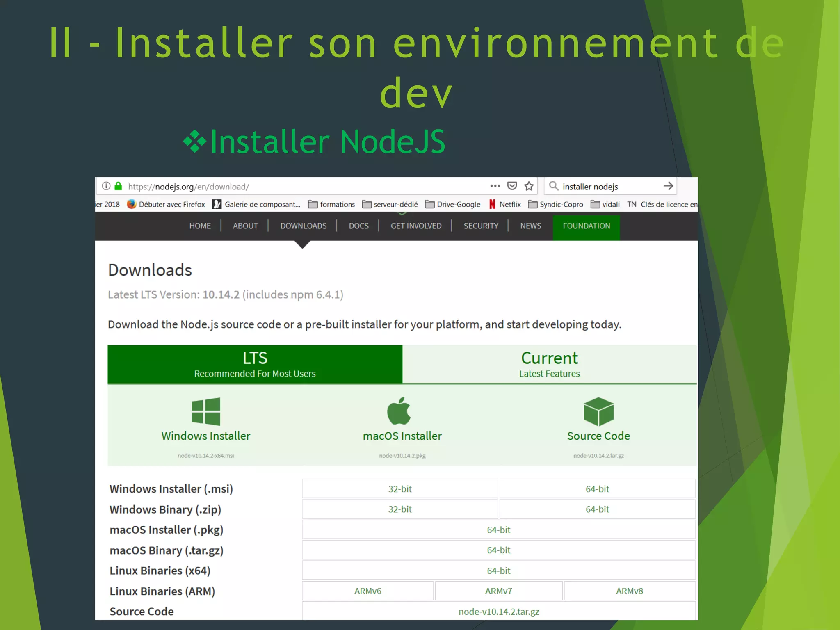
Task: Select the LTS Recommended For Most Users tab
Action: click(255, 364)
